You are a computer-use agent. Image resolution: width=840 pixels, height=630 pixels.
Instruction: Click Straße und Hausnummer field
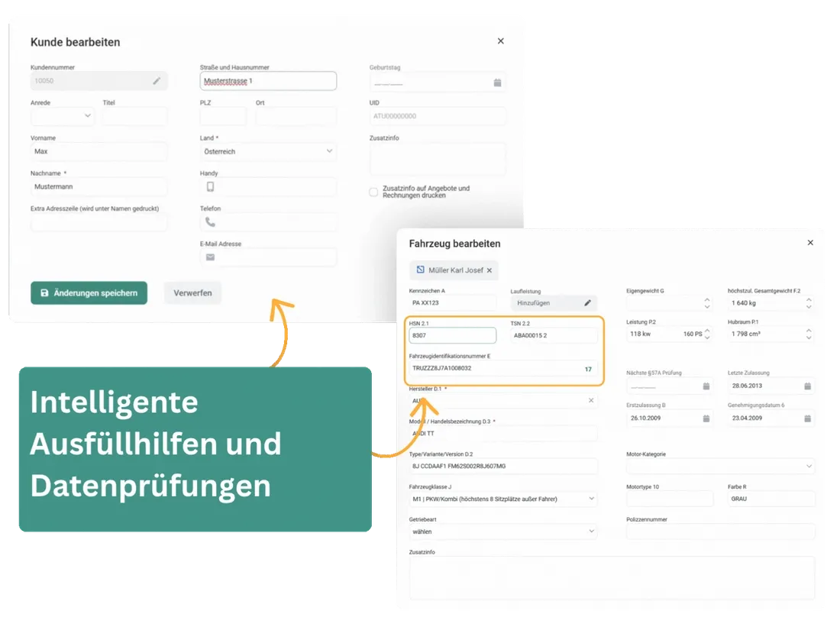coord(268,81)
